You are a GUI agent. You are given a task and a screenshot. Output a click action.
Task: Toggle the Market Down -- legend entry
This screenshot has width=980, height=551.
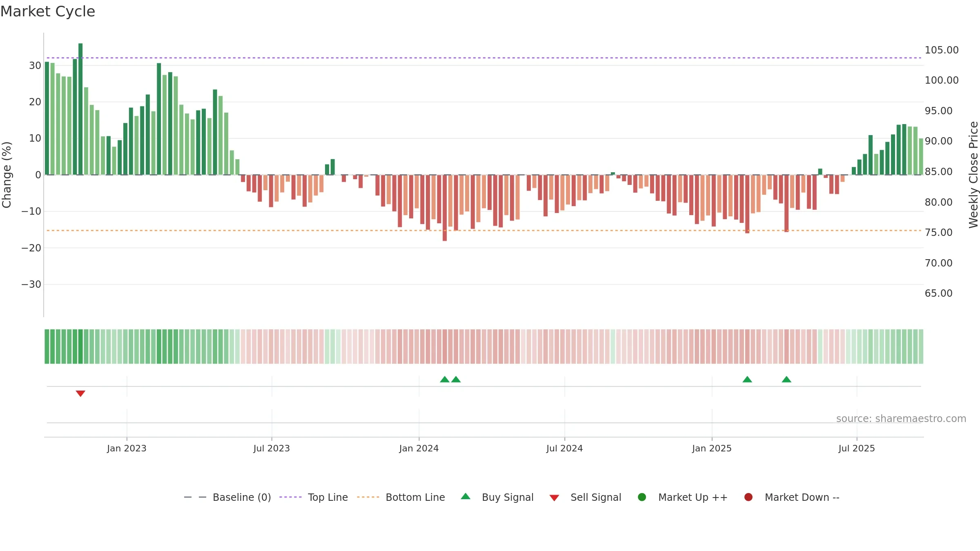[x=792, y=497]
